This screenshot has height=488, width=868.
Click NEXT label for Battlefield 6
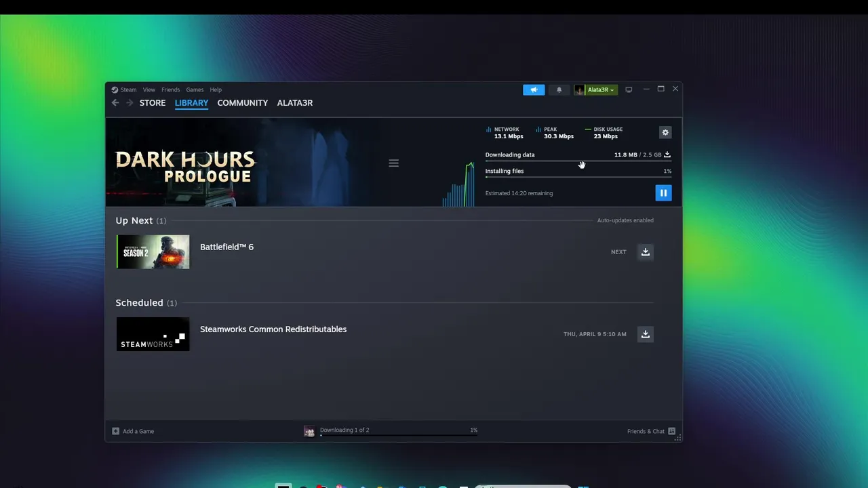(618, 251)
